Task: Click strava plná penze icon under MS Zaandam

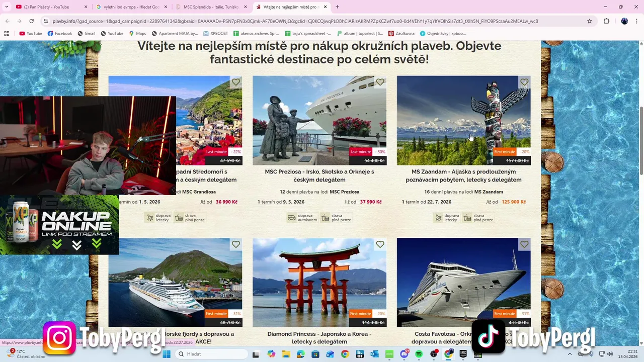Action: [x=467, y=218]
